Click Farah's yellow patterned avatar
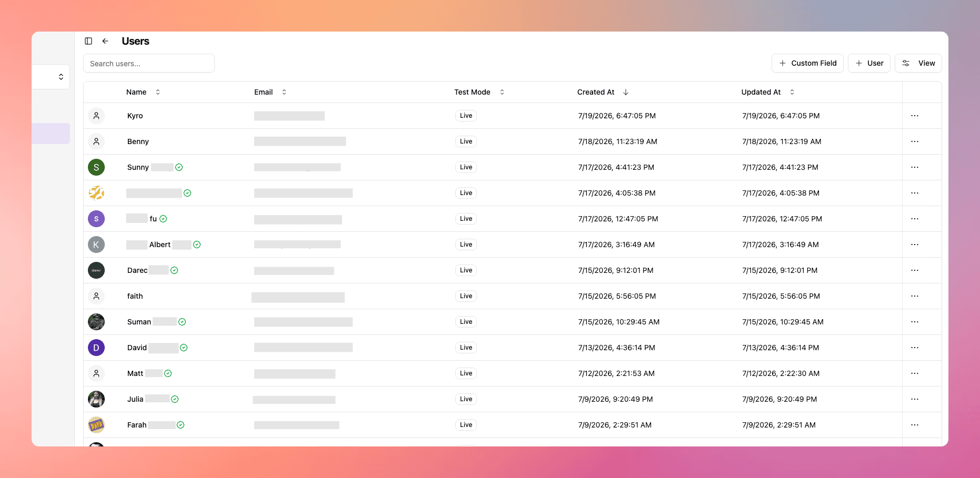This screenshot has width=980, height=478. click(96, 425)
